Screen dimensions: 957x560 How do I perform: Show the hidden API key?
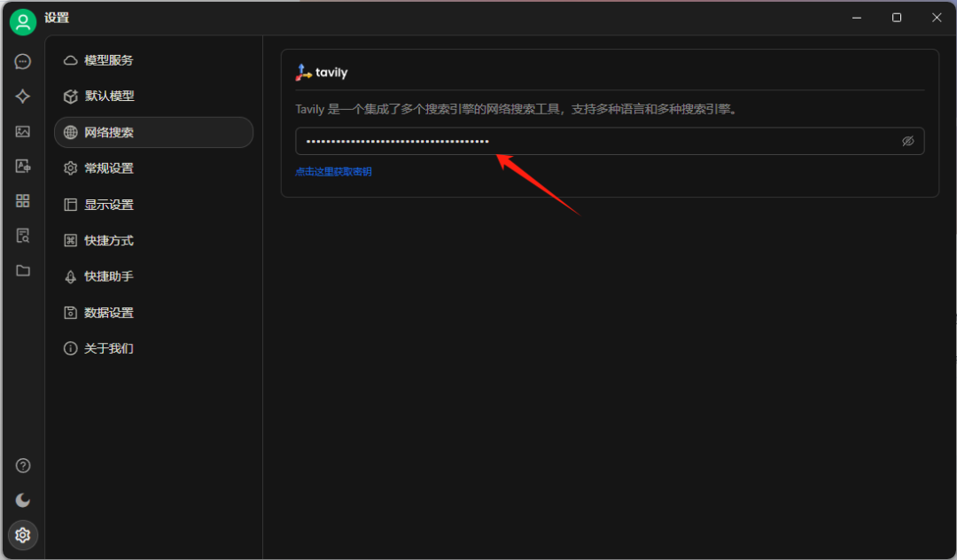[x=907, y=141]
